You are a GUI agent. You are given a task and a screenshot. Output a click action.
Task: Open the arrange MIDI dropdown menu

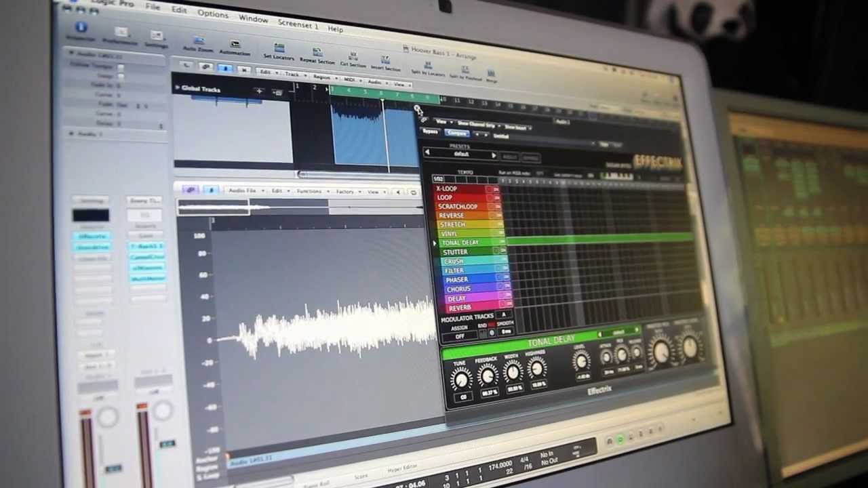click(x=351, y=79)
